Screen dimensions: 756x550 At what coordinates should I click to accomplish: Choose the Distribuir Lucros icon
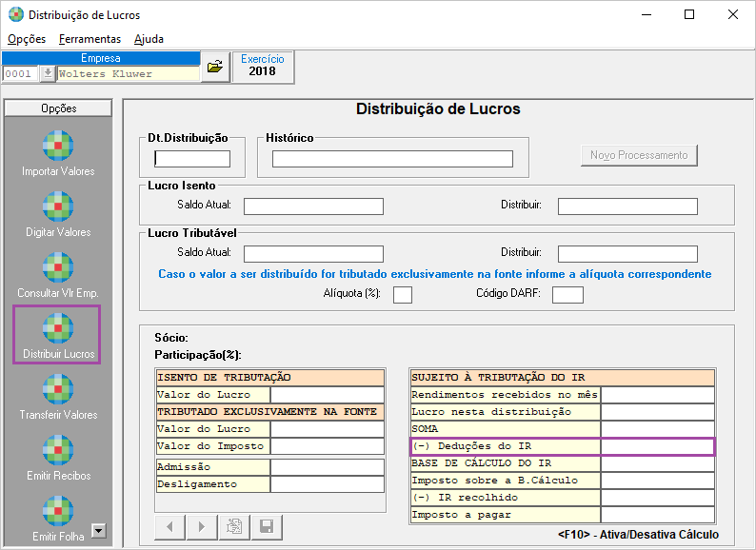[58, 328]
